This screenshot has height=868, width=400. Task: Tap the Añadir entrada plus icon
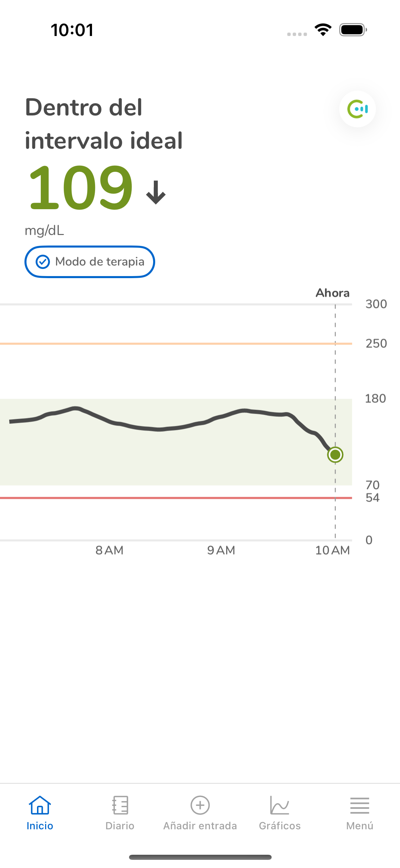pyautogui.click(x=200, y=805)
